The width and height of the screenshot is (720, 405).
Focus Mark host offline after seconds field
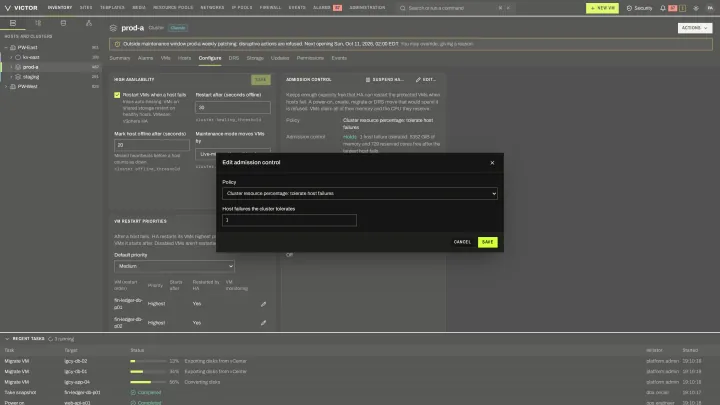pyautogui.click(x=152, y=145)
